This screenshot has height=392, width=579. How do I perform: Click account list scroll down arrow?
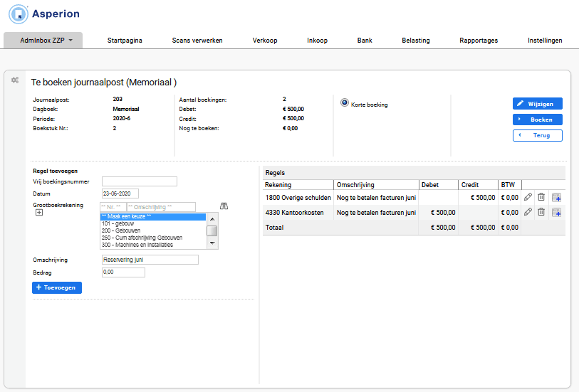coord(212,243)
